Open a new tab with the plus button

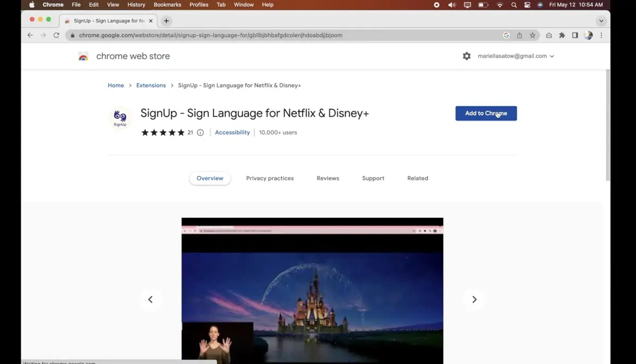click(x=166, y=21)
